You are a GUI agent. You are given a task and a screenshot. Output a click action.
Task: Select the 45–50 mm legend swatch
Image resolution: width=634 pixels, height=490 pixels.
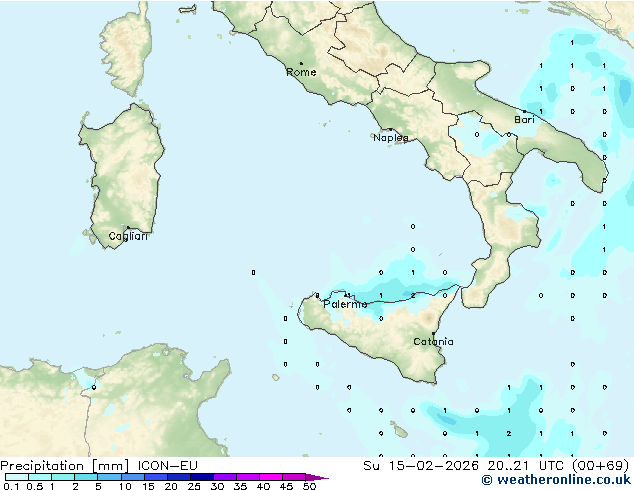(x=294, y=477)
